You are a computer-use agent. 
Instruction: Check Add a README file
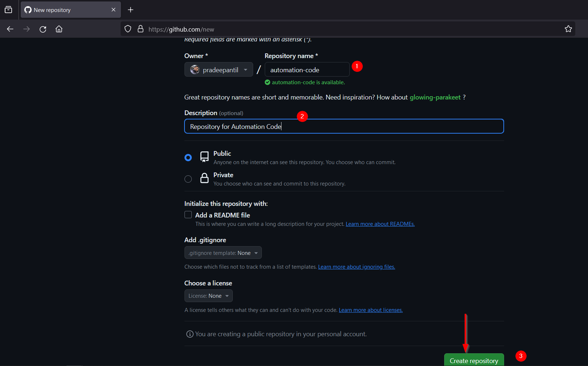coord(188,215)
